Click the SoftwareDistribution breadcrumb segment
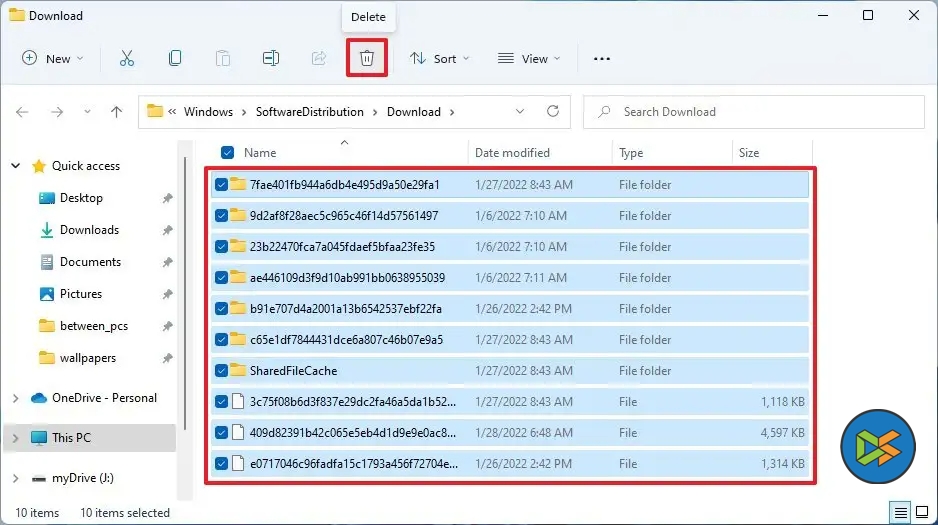Viewport: 938px width, 525px height. [x=309, y=112]
